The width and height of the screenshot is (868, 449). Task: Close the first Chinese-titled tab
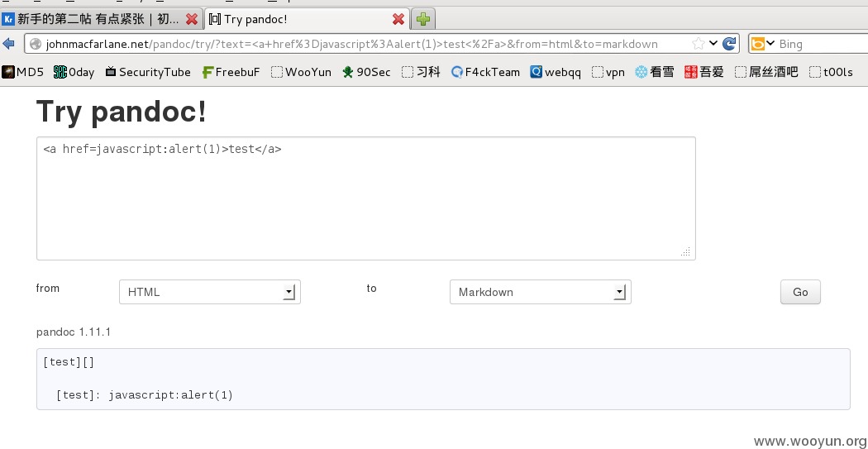point(192,19)
